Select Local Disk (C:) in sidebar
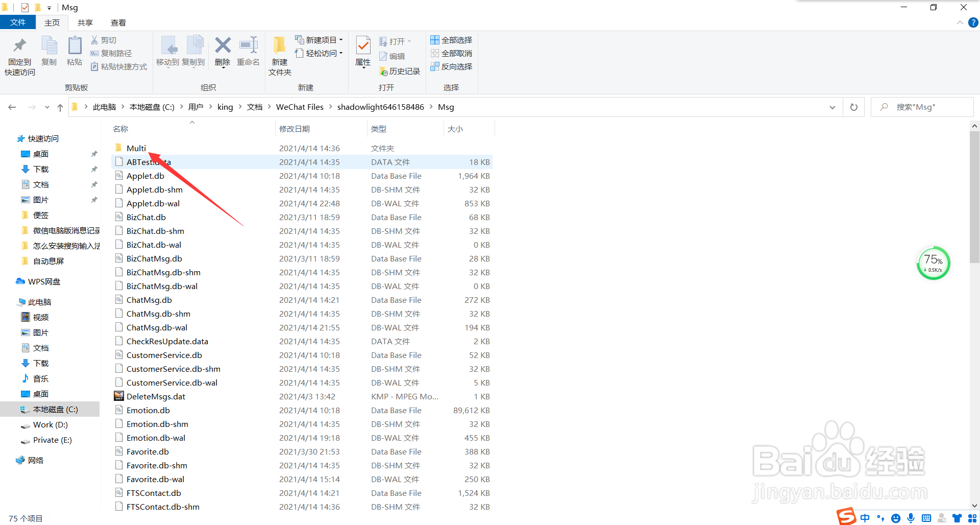Image resolution: width=980 pixels, height=525 pixels. point(55,409)
